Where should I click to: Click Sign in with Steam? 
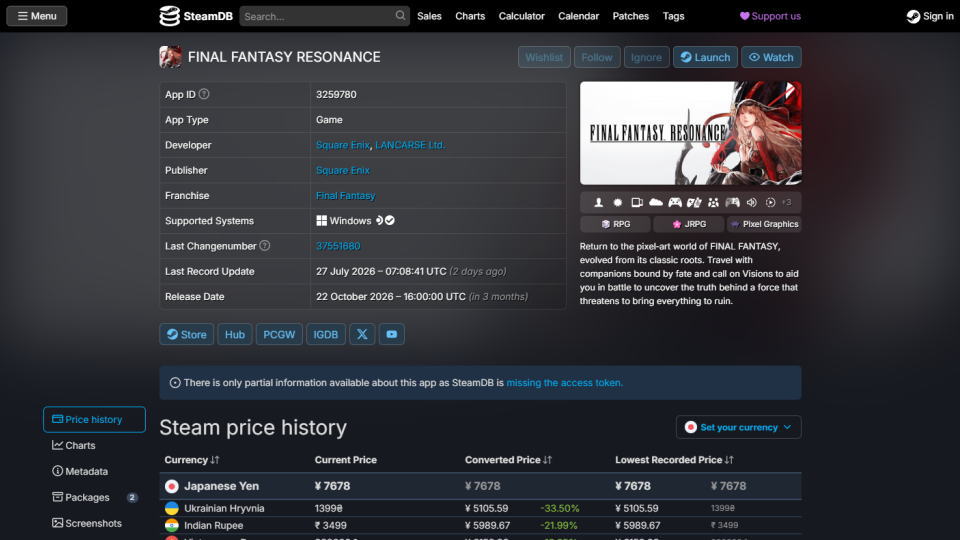pos(929,16)
